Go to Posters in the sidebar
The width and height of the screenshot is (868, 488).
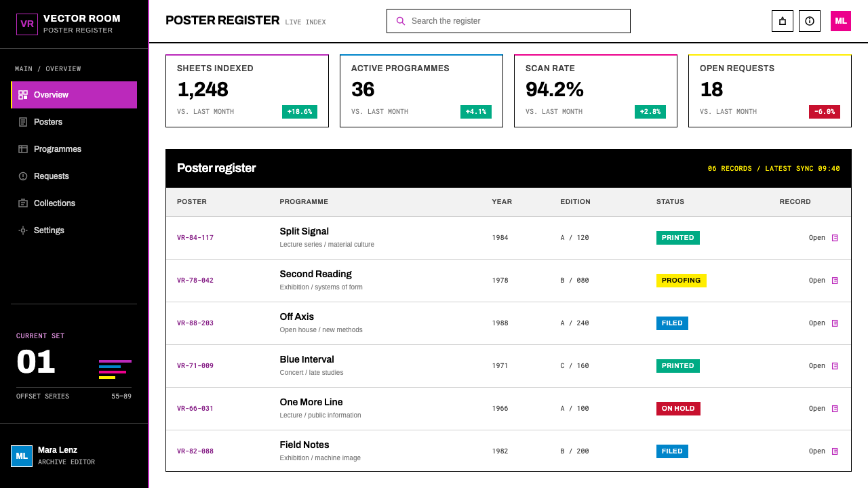74,122
